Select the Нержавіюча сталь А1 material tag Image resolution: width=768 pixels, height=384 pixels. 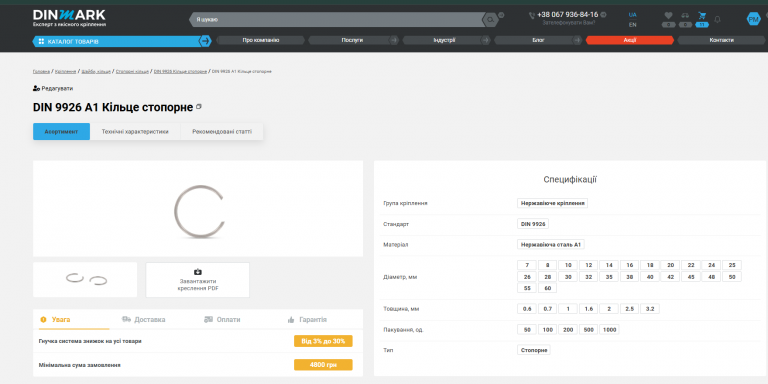[x=551, y=244]
